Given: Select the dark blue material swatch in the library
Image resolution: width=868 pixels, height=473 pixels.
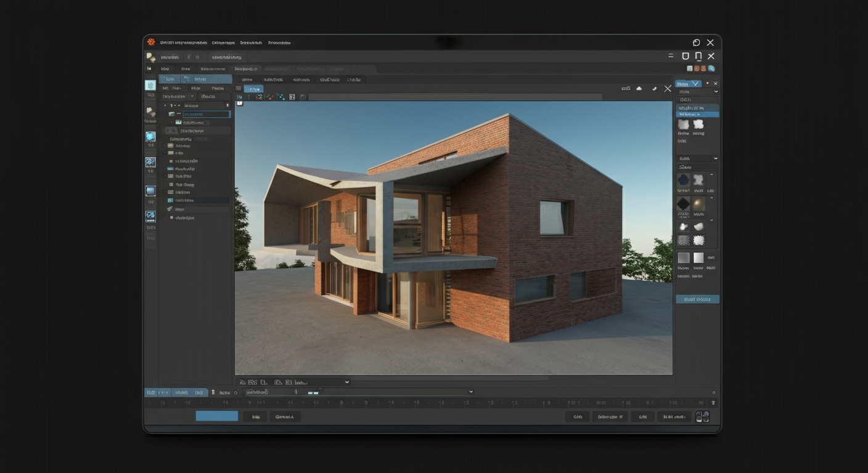Looking at the screenshot, I should point(683,180).
